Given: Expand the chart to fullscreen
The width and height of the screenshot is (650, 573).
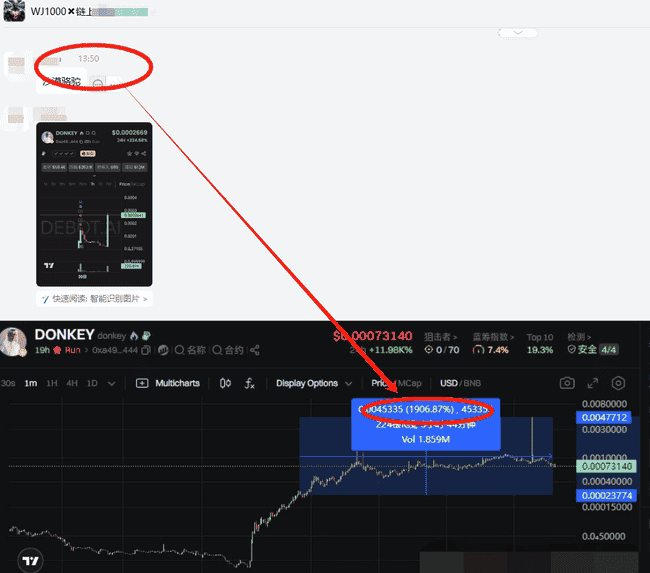Looking at the screenshot, I should pyautogui.click(x=593, y=383).
